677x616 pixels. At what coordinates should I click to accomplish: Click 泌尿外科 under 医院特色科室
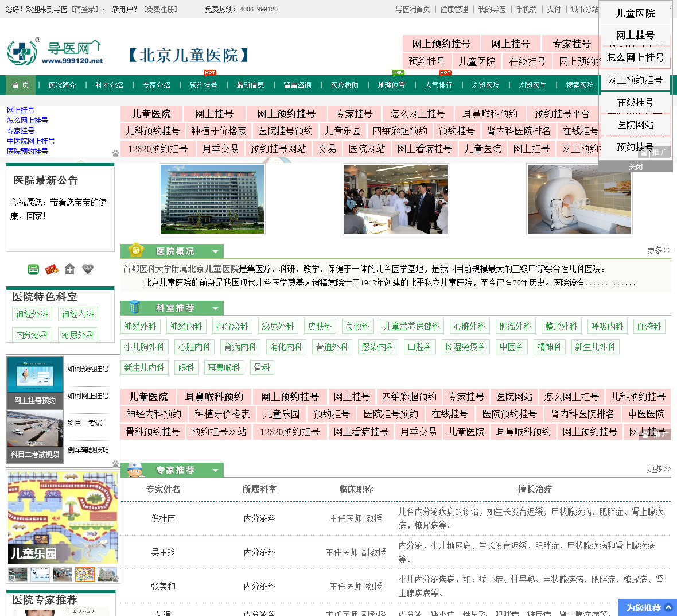click(77, 335)
